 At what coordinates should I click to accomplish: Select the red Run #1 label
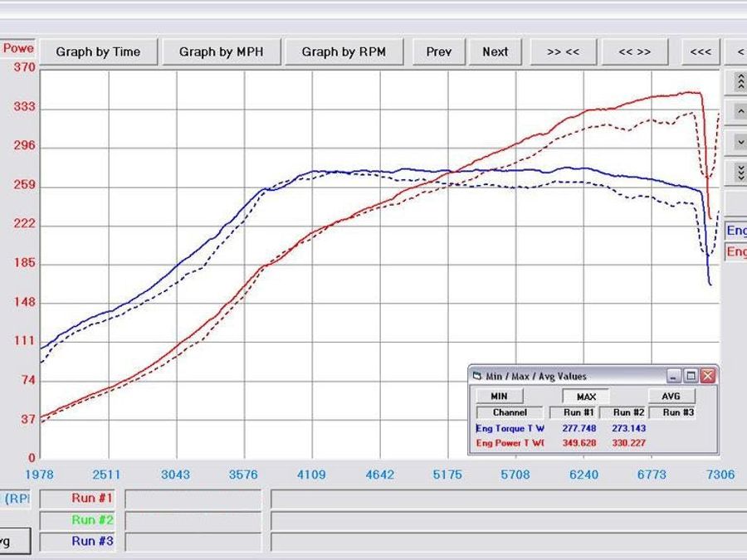pyautogui.click(x=77, y=499)
